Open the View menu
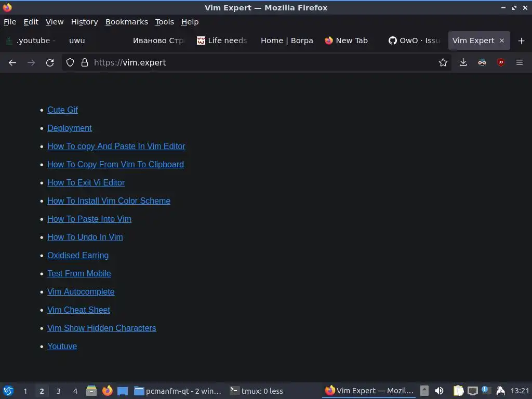532x399 pixels. click(55, 22)
